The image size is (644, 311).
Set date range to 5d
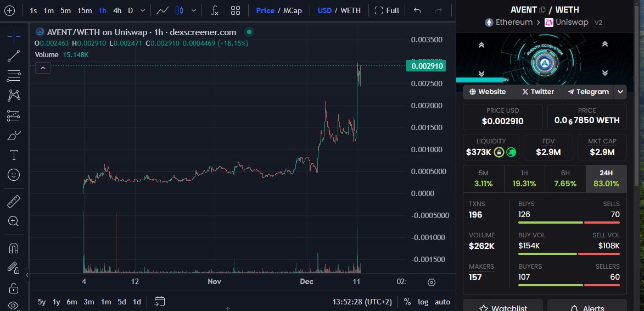122,302
